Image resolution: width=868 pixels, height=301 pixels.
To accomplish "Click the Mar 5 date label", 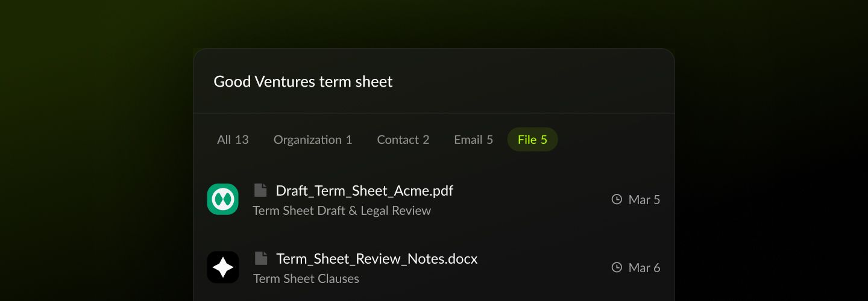I will 644,199.
